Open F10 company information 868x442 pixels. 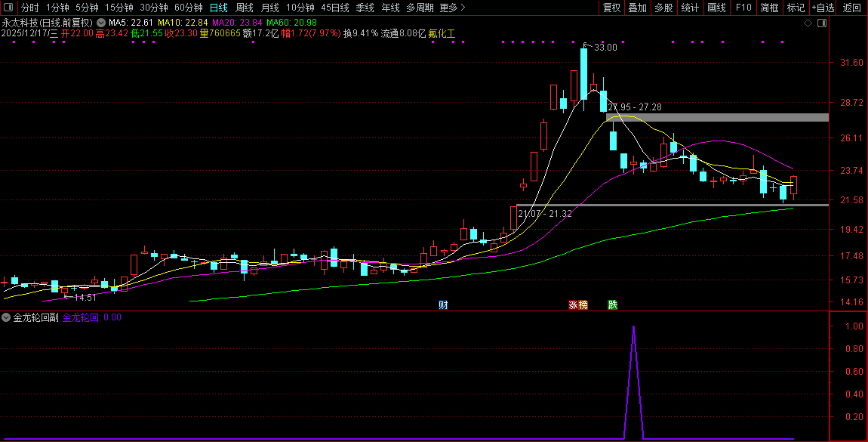point(743,8)
